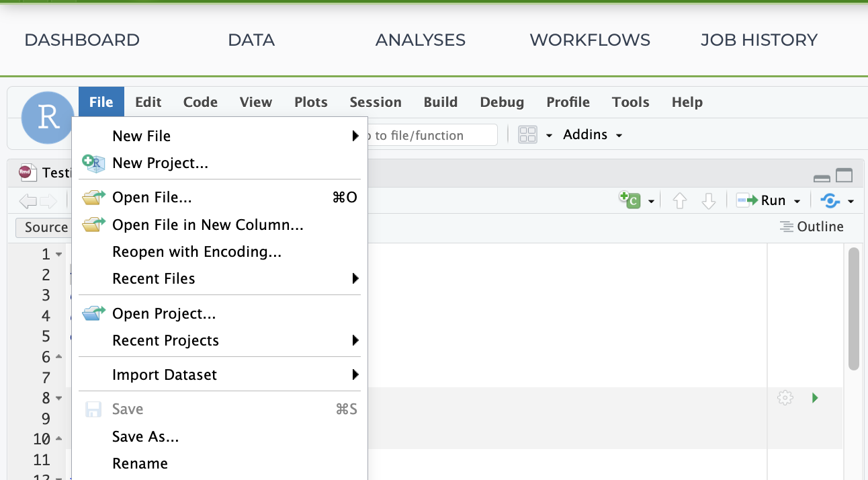The image size is (868, 480).
Task: Expand the Recent Files submenu
Action: 220,278
